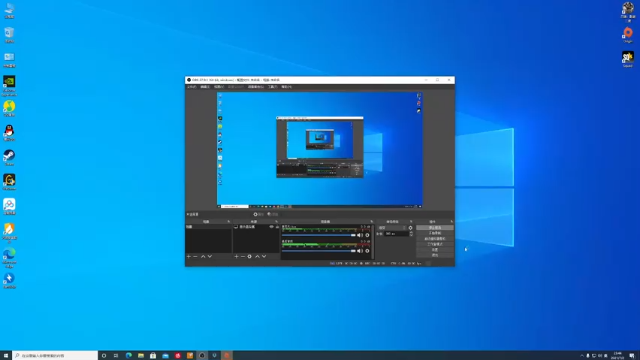This screenshot has width=640, height=360.
Task: Select the scene entry in the Scenes list
Action: pyautogui.click(x=208, y=227)
